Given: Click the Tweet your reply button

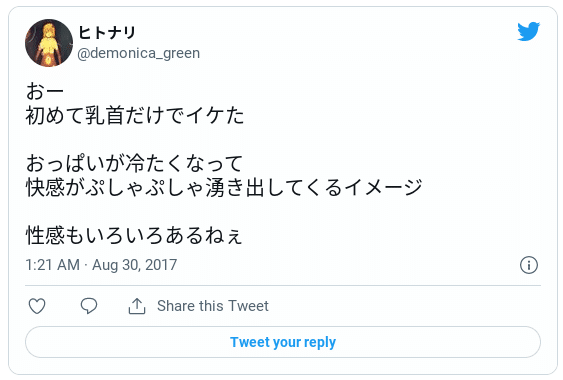Looking at the screenshot, I should pos(283,342).
